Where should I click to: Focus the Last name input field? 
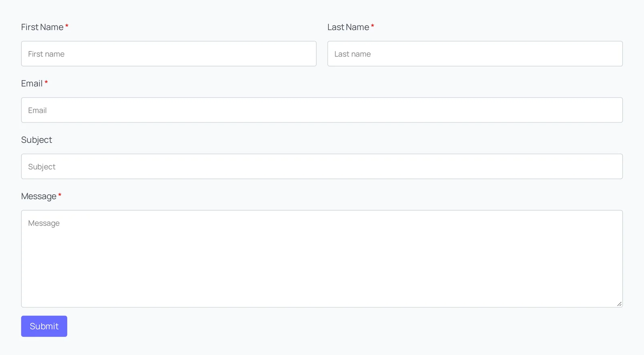point(475,54)
